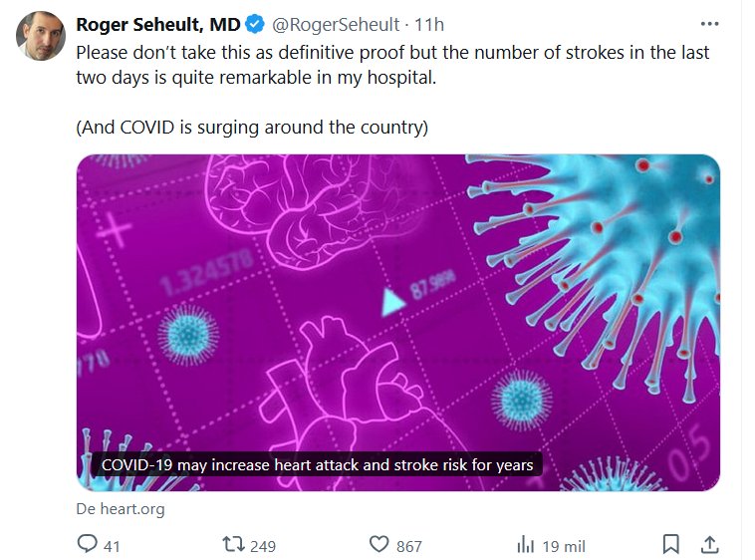Click the 41 replies count
The width and height of the screenshot is (755, 560).
(112, 546)
